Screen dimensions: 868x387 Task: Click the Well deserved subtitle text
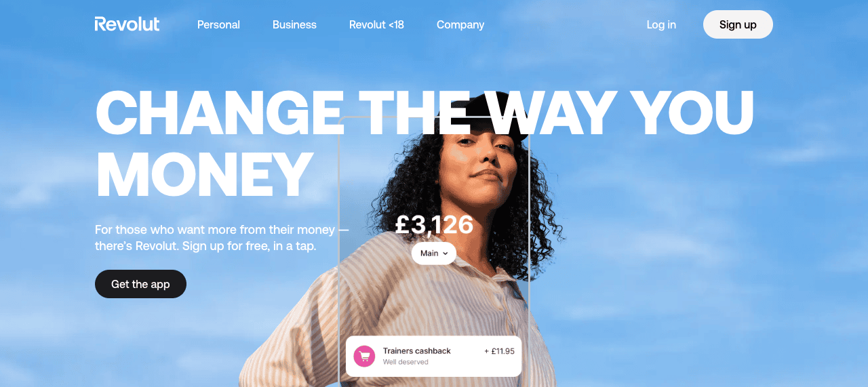(406, 362)
